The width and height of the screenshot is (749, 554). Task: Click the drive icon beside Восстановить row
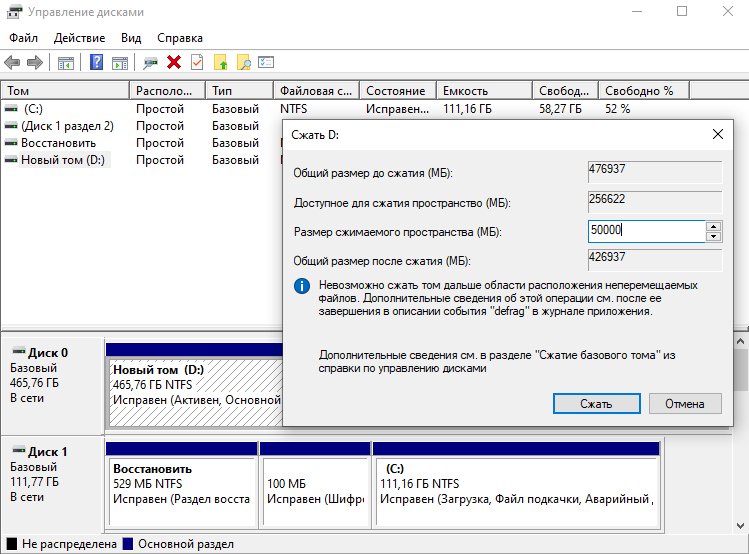pyautogui.click(x=11, y=143)
